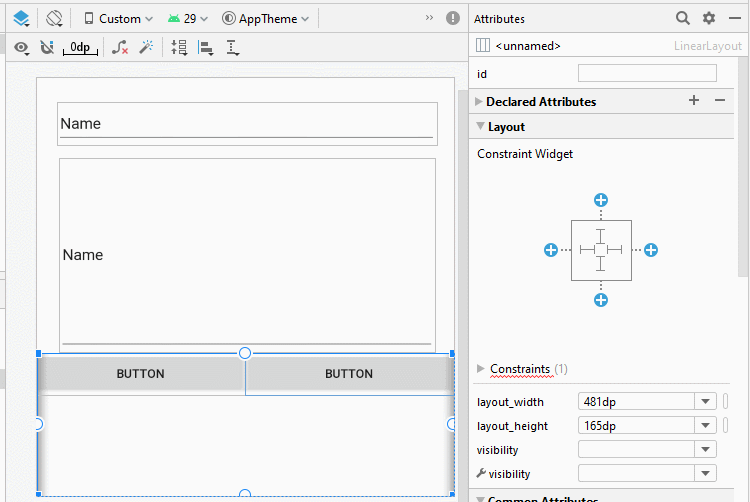This screenshot has width=750, height=502.
Task: Click the <unnamed> component label
Action: (528, 46)
